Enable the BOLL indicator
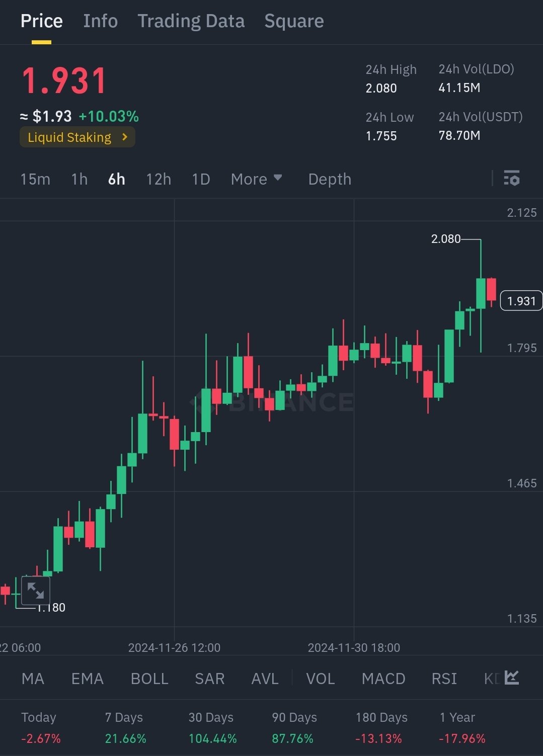Image resolution: width=543 pixels, height=756 pixels. point(149,679)
